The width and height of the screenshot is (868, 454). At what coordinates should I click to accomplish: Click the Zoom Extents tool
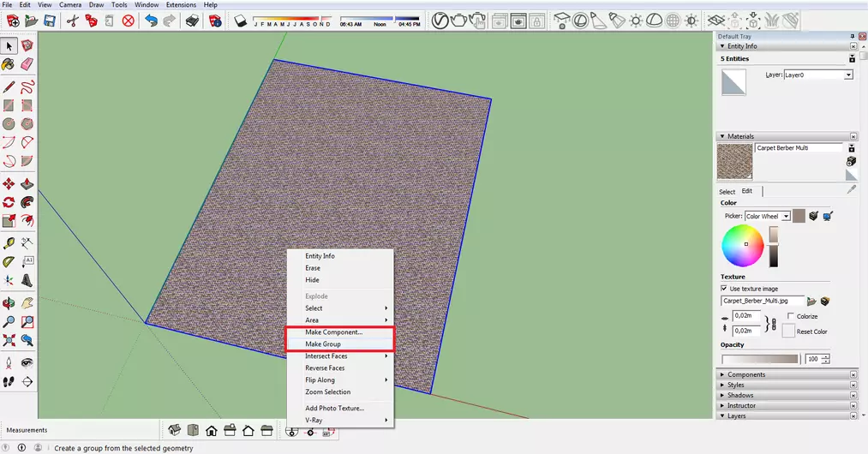tap(9, 341)
